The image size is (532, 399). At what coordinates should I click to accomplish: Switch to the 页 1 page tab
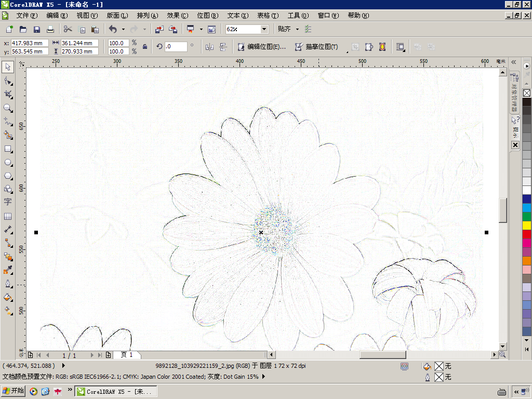coord(127,355)
